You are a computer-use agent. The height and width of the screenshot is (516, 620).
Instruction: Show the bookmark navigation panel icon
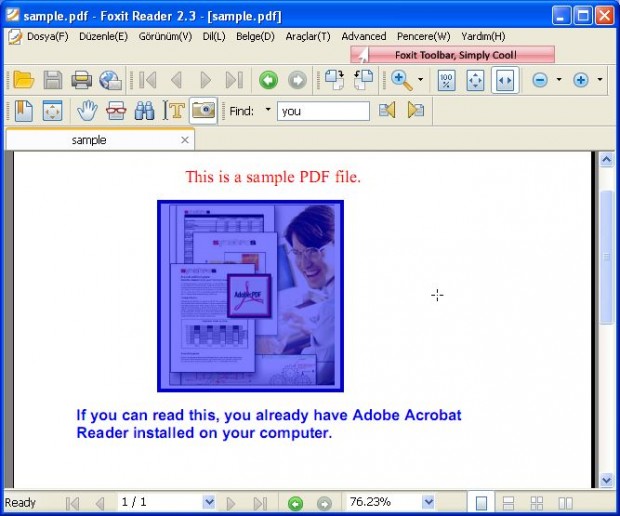[24, 111]
